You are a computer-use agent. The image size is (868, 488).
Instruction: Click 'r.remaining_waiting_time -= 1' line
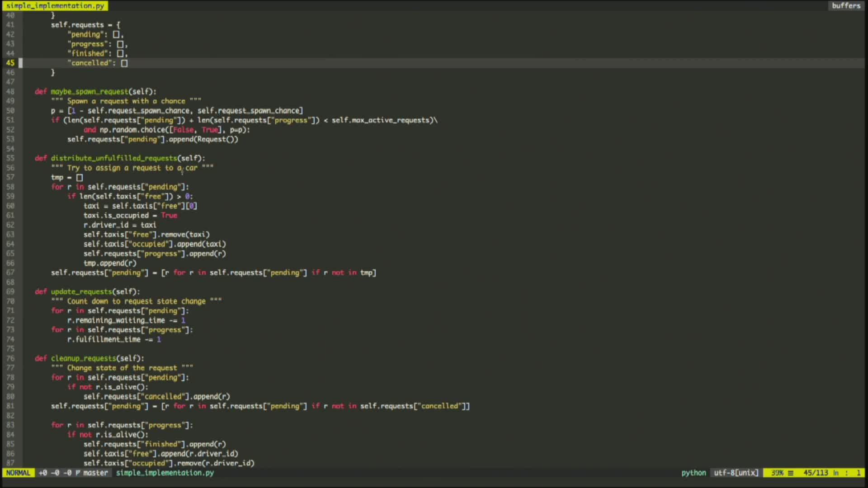[x=126, y=320]
